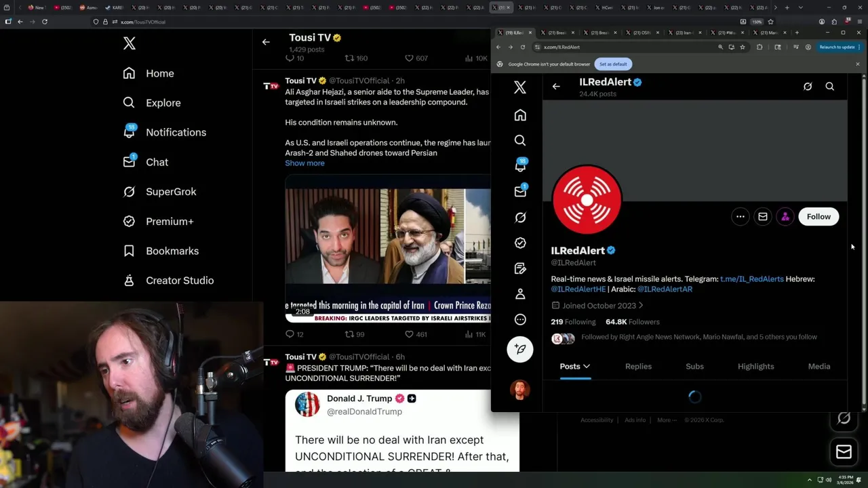The width and height of the screenshot is (868, 488).
Task: Reload the ILRedAlert browser page
Action: [522, 47]
